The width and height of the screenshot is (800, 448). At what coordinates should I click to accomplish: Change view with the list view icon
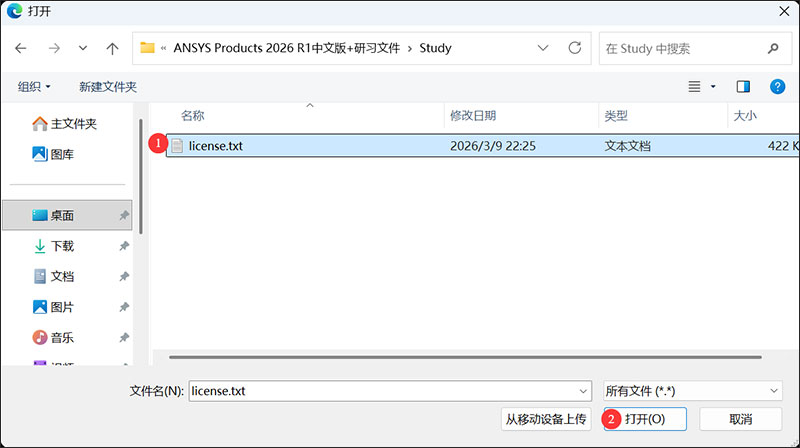pos(694,87)
